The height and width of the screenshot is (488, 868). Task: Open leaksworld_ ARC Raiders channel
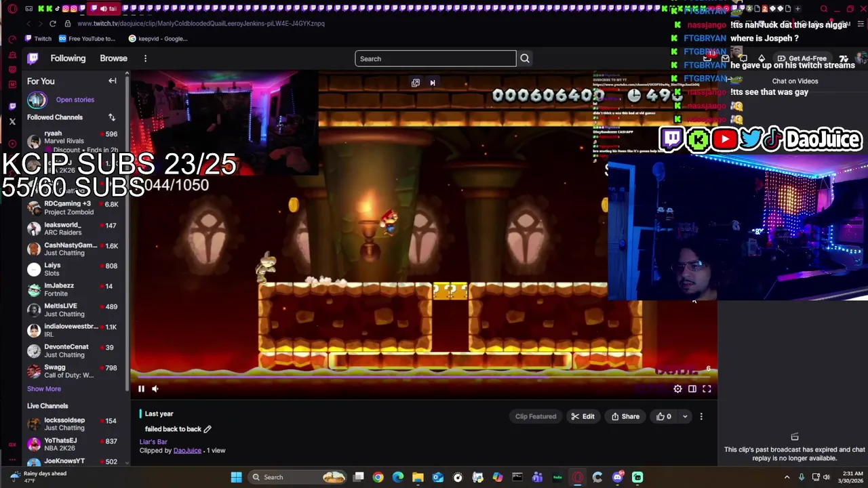click(73, 228)
